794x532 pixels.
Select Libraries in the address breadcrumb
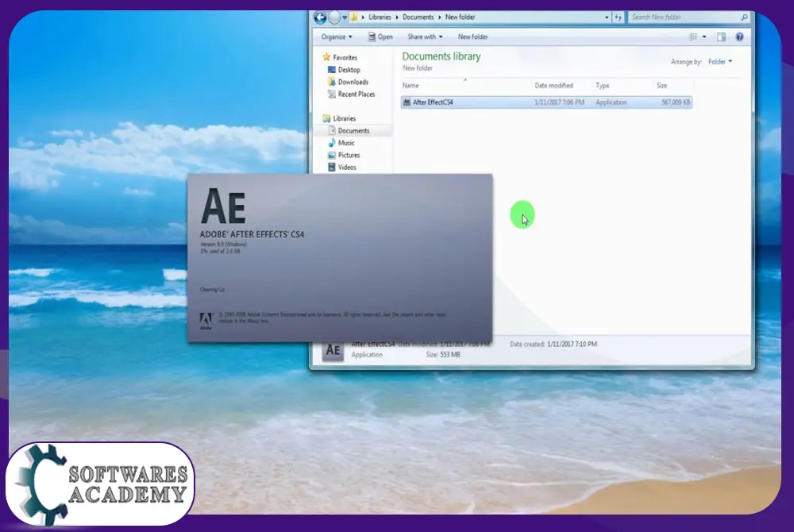click(380, 17)
